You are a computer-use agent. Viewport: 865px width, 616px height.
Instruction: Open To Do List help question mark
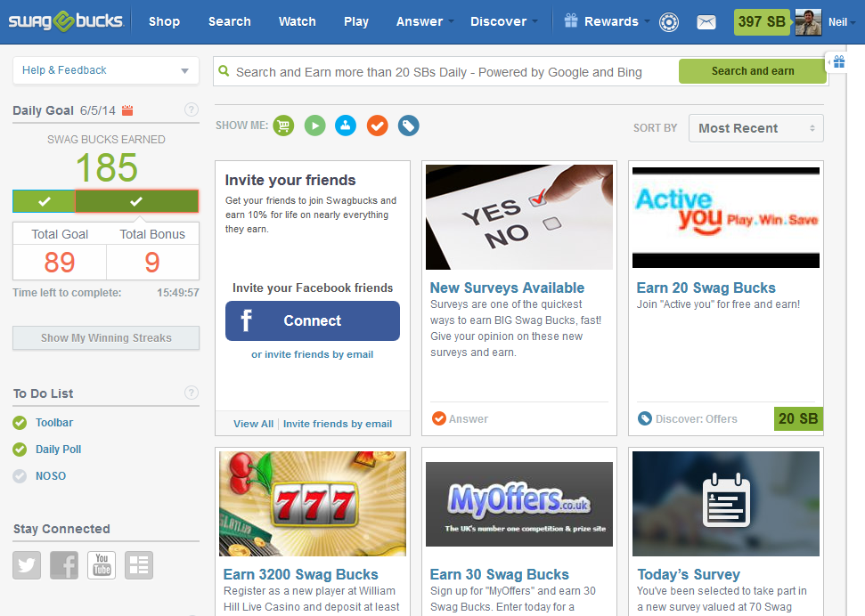(x=191, y=393)
